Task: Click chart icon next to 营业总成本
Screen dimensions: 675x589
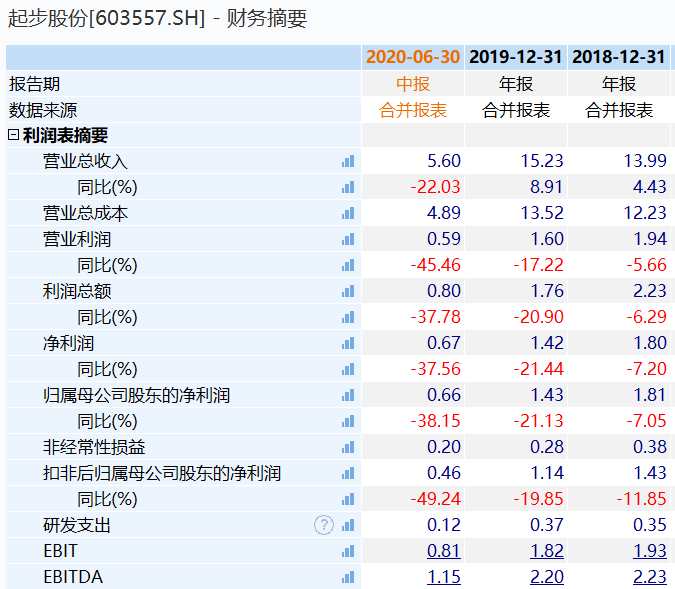Action: tap(348, 213)
